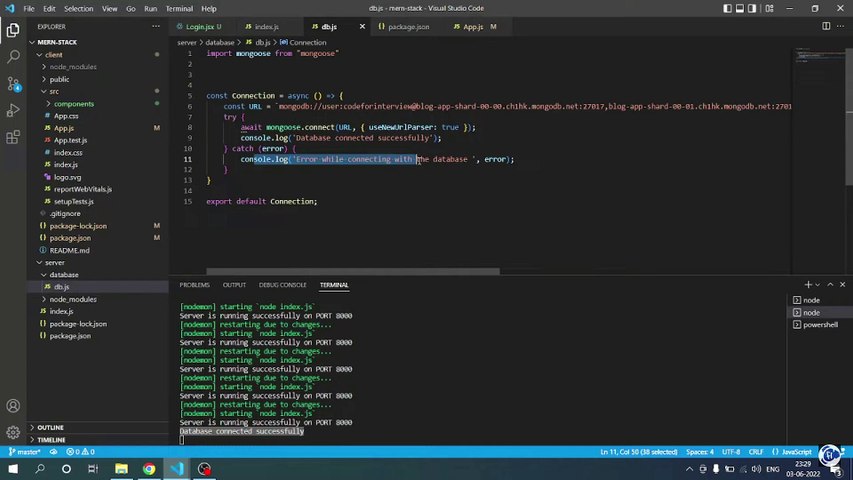Switch to the Problems panel tab

pyautogui.click(x=194, y=285)
